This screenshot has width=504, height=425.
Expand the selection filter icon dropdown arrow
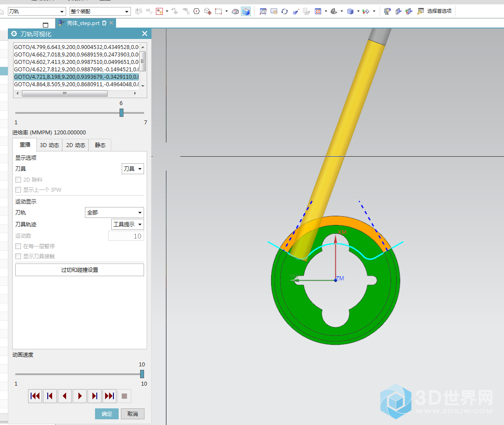click(x=167, y=11)
